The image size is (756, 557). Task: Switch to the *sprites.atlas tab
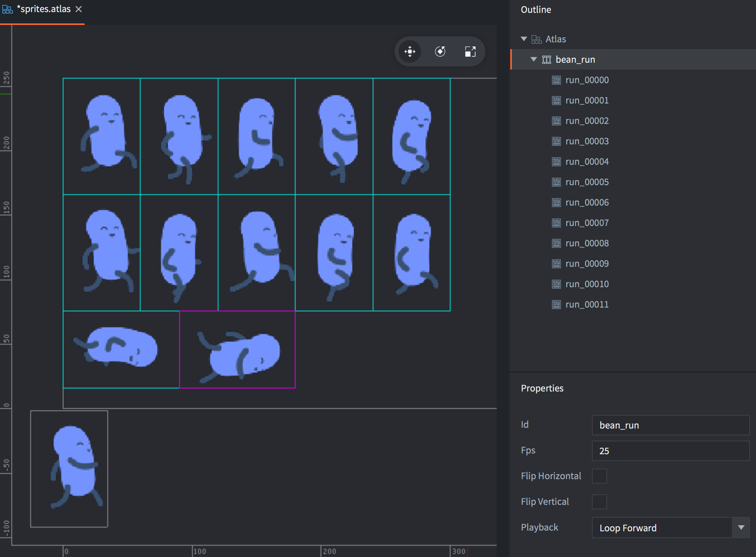coord(43,9)
